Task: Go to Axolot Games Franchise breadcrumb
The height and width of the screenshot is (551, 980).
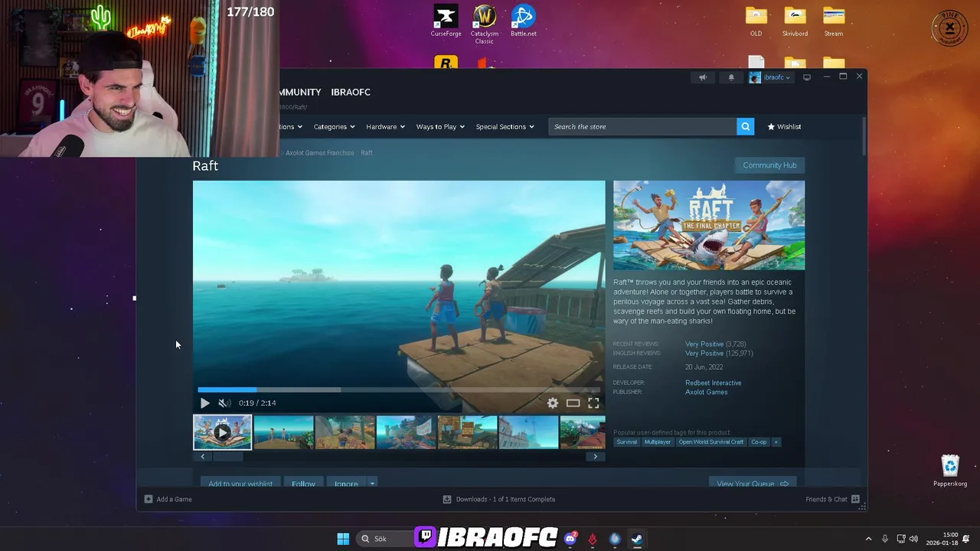Action: (319, 153)
